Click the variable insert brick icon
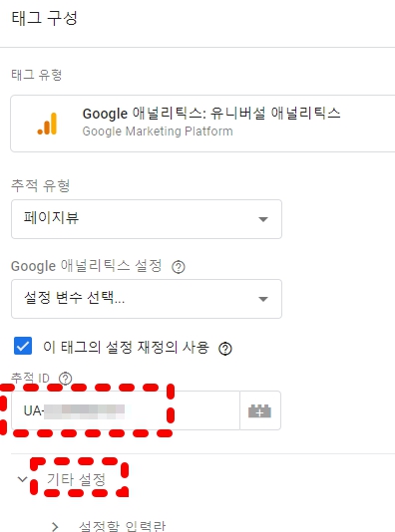 pos(259,410)
